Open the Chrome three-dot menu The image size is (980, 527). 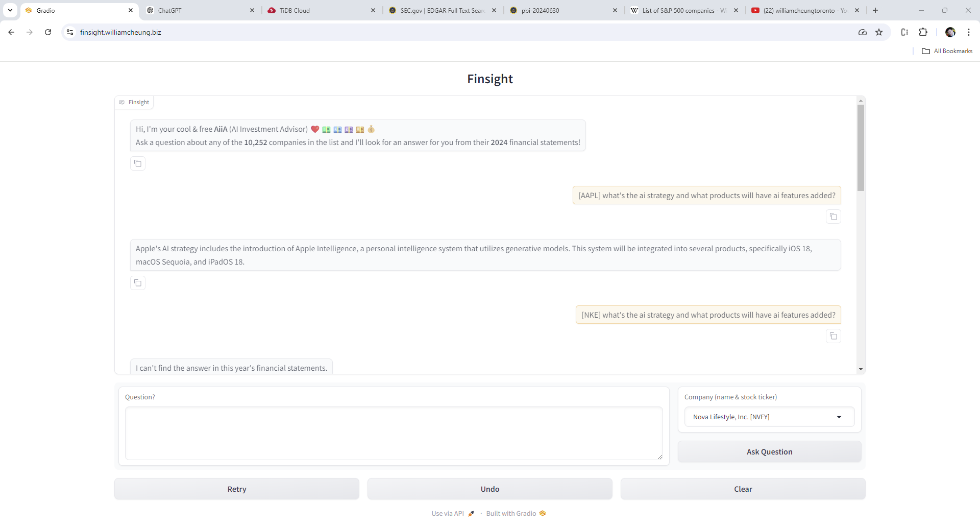(x=969, y=32)
